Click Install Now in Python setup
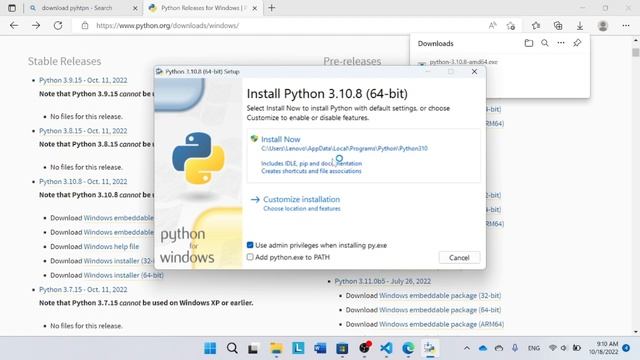The image size is (640, 360). point(281,140)
